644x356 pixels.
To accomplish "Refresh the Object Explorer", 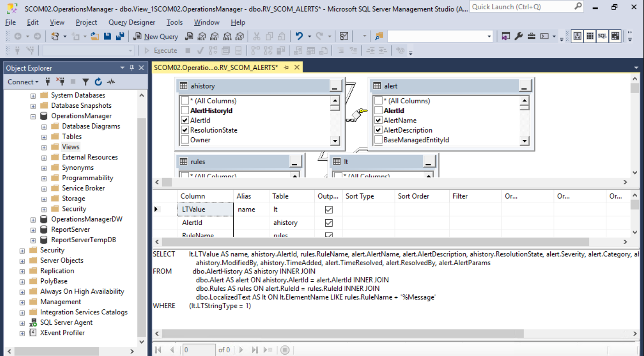I will (x=98, y=82).
